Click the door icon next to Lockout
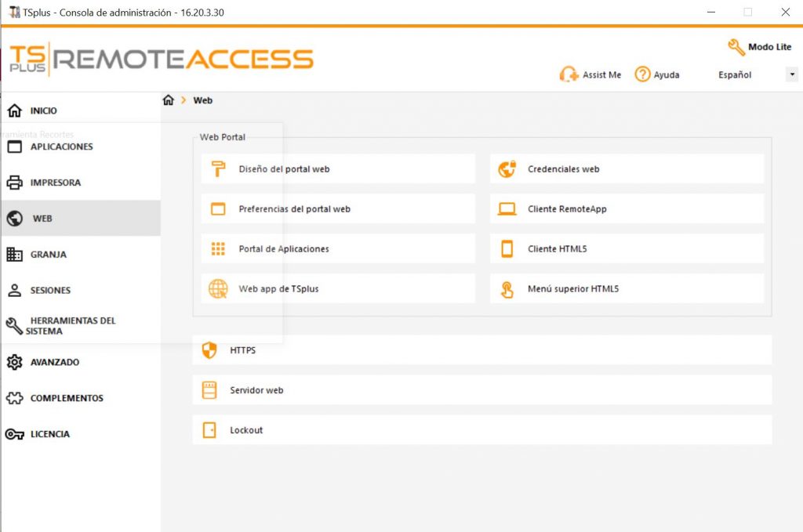Viewport: 803px width, 532px height. pyautogui.click(x=209, y=430)
